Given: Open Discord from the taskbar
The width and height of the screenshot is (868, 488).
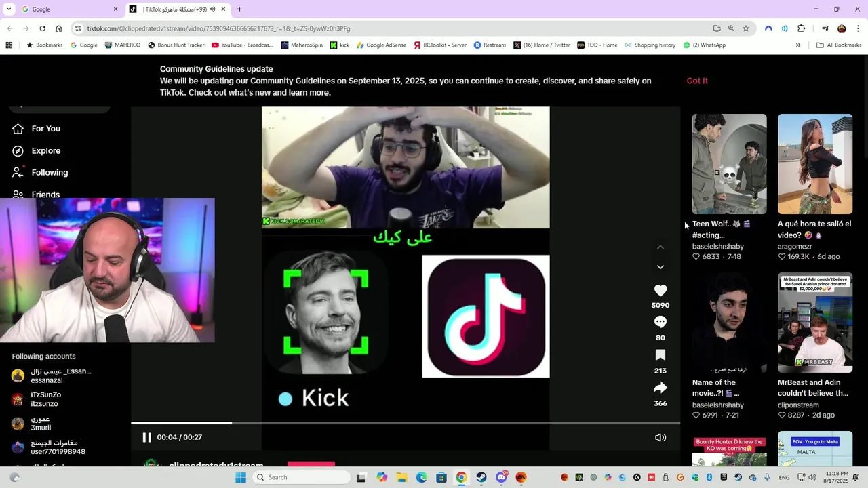Looking at the screenshot, I should click(x=501, y=477).
